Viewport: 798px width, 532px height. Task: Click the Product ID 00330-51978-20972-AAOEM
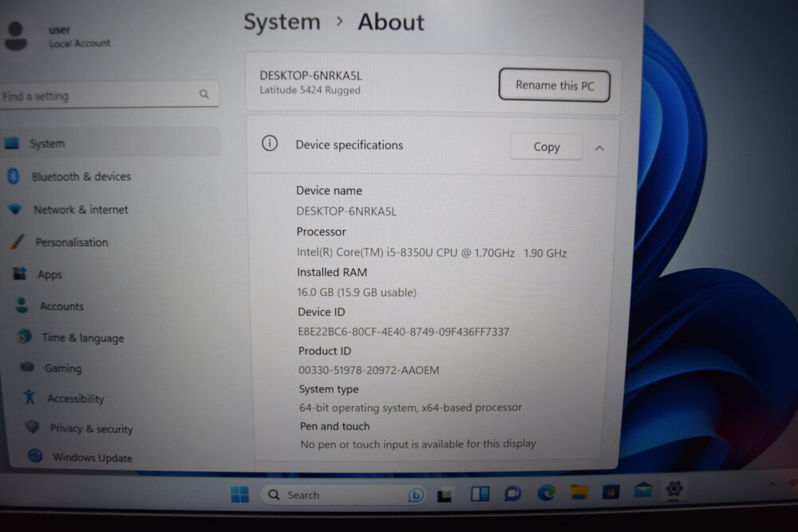click(369, 370)
